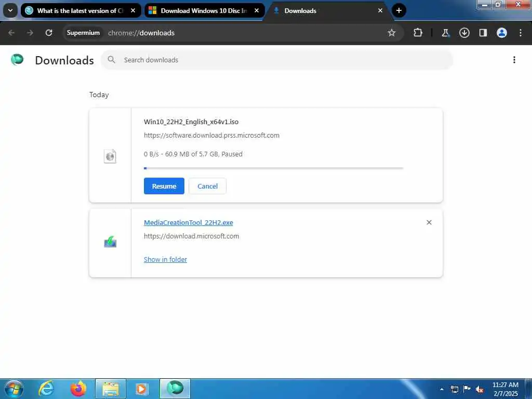Show hidden system tray icons
This screenshot has height=399, width=532.
point(442,389)
